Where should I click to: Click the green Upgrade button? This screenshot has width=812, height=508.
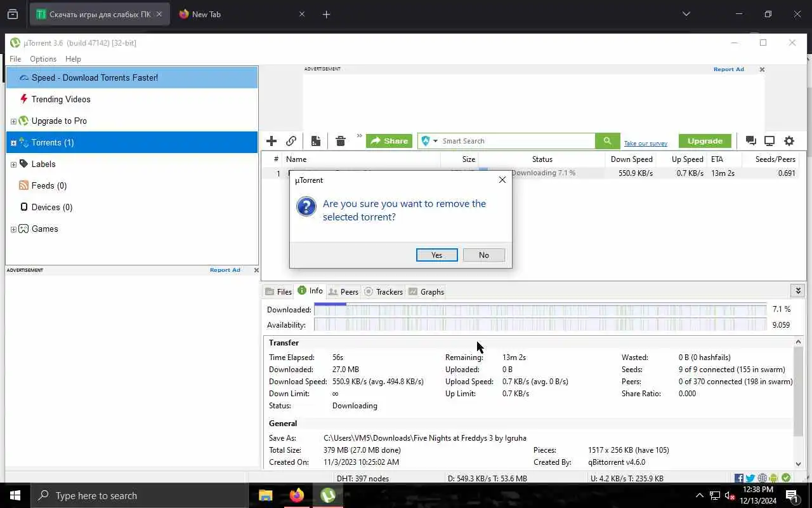click(x=705, y=141)
